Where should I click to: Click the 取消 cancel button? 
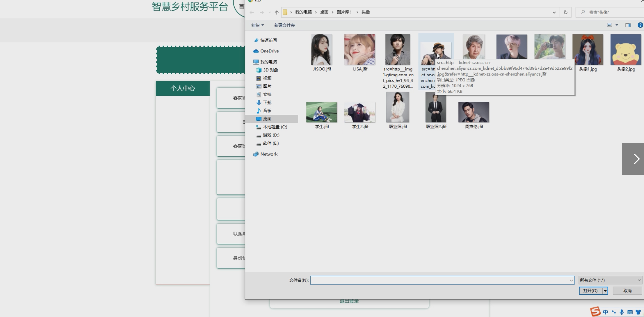(x=627, y=291)
